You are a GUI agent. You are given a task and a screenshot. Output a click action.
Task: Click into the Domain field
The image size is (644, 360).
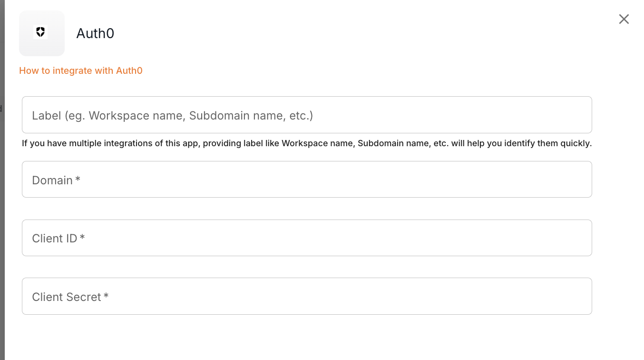coord(307,180)
